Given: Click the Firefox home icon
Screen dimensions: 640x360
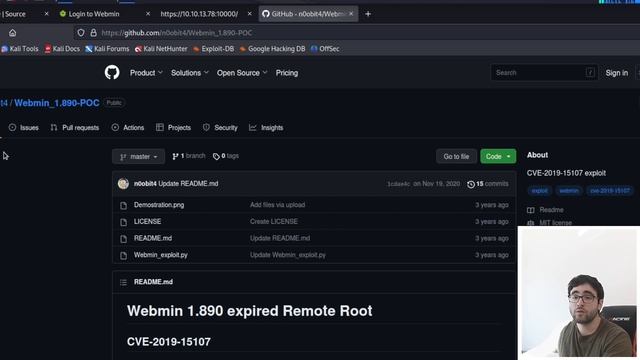Looking at the screenshot, I should coord(13,33).
